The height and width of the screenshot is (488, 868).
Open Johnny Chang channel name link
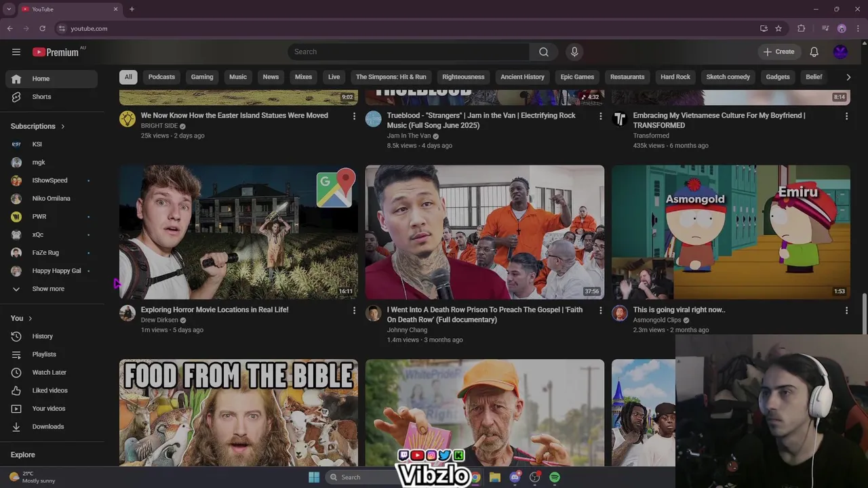tap(407, 330)
